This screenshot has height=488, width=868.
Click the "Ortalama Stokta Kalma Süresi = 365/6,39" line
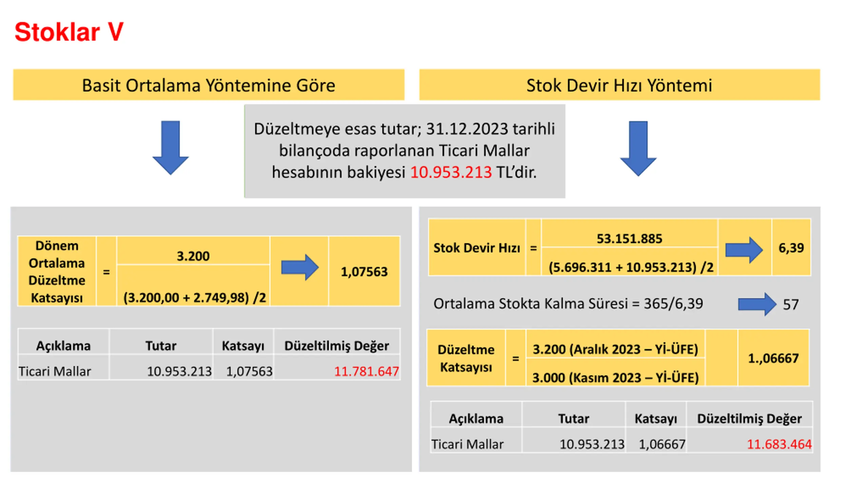pyautogui.click(x=568, y=304)
